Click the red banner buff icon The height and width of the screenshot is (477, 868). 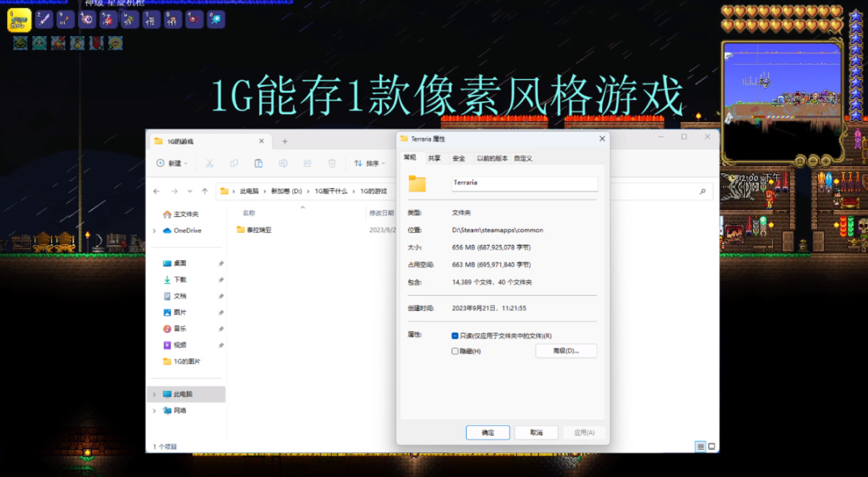(97, 42)
